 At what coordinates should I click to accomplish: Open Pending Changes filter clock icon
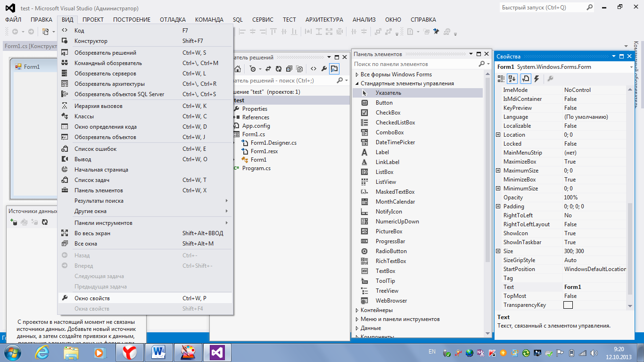[254, 69]
